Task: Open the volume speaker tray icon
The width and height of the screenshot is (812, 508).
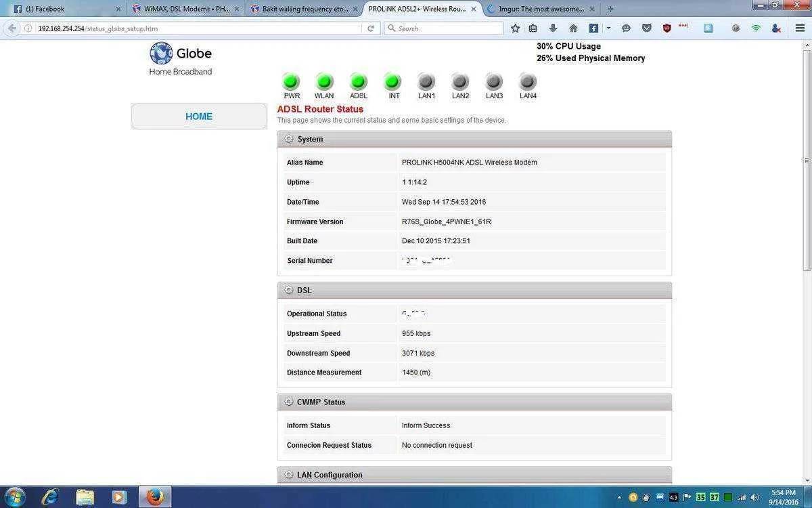Action: point(755,498)
